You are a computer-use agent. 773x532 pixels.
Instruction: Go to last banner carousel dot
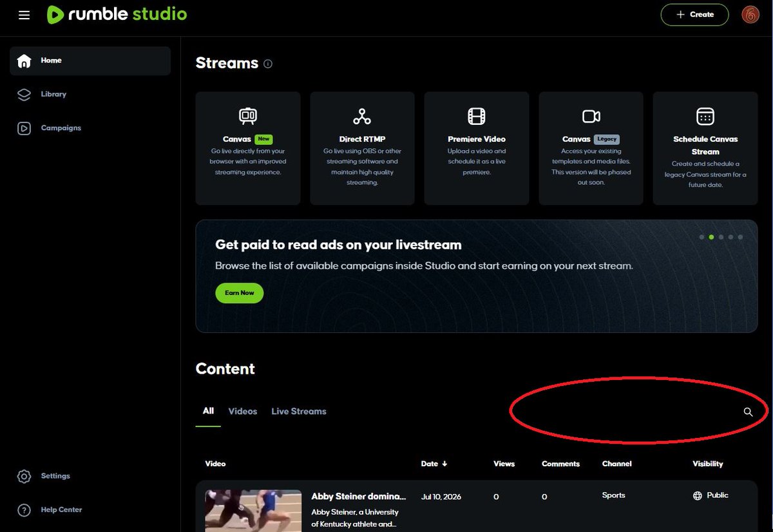[740, 237]
